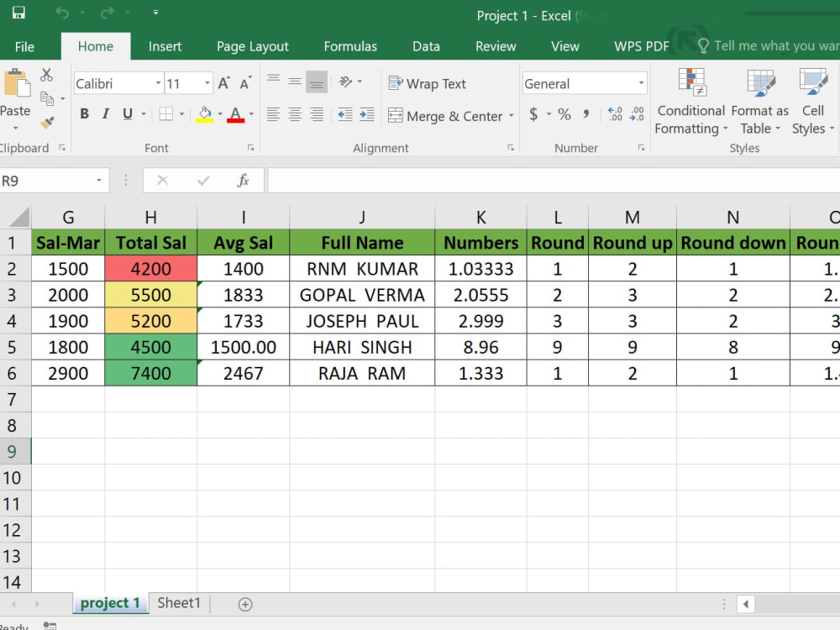Apply Percent style
840x630 pixels.
pyautogui.click(x=564, y=114)
